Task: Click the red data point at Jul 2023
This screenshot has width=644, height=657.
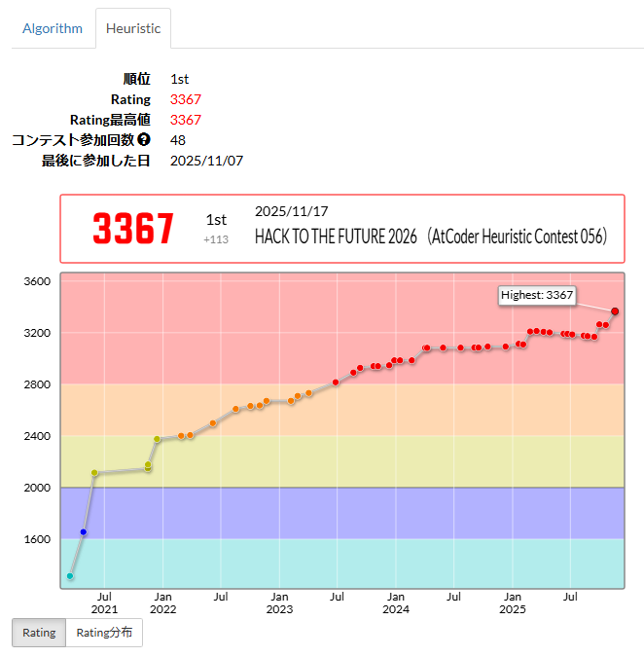Action: 336,383
